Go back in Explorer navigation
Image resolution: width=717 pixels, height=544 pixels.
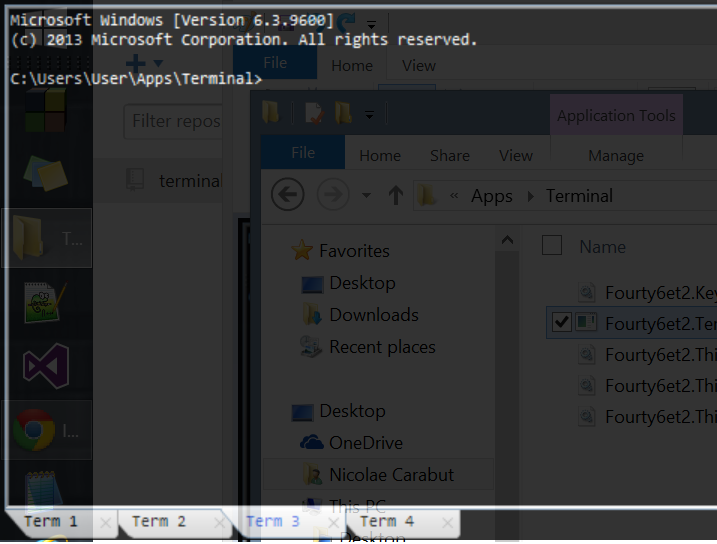click(288, 194)
